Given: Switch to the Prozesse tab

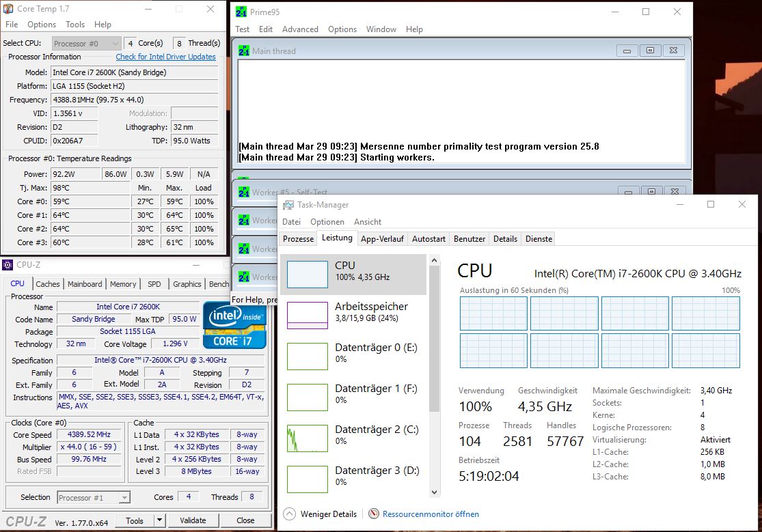Looking at the screenshot, I should pos(299,238).
